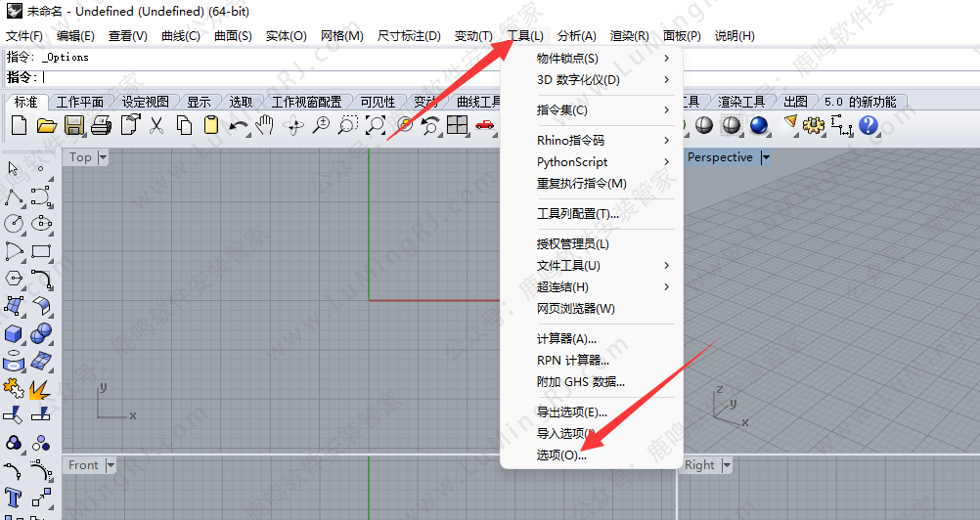
Task: Click the Print icon in toolbar
Action: click(101, 125)
